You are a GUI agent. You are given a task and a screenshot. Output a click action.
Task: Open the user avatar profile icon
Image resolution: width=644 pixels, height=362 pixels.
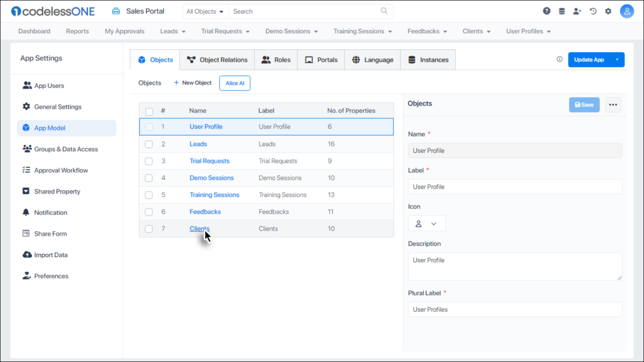[626, 11]
